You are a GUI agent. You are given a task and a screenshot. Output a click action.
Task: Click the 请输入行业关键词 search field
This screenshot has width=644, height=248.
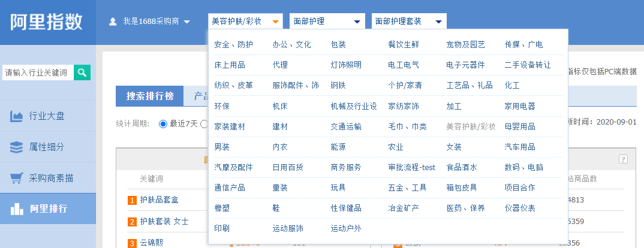pyautogui.click(x=38, y=72)
